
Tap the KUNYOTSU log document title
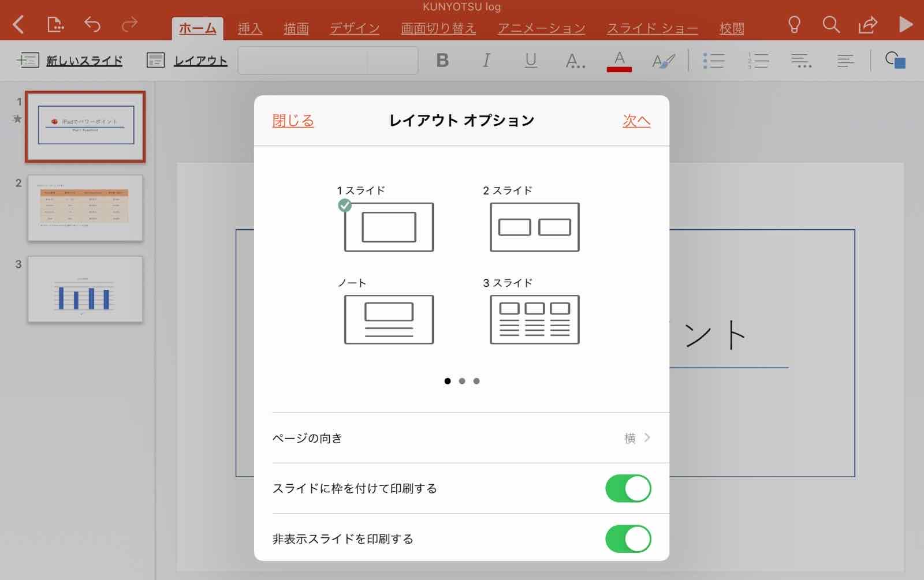tap(462, 7)
